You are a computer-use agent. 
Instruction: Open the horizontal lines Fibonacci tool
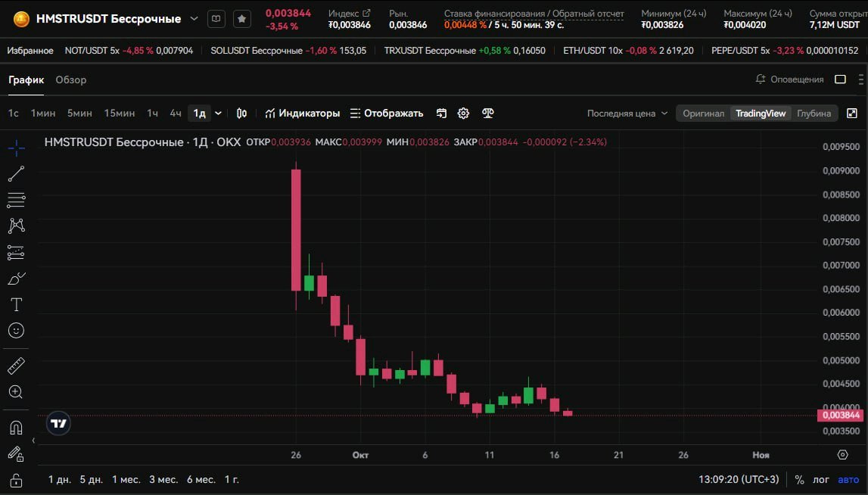[16, 200]
